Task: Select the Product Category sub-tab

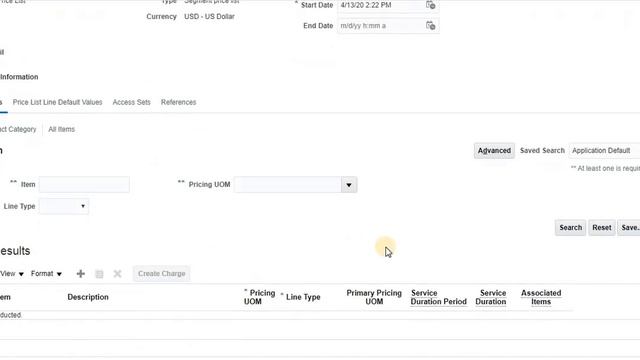Action: click(x=18, y=129)
